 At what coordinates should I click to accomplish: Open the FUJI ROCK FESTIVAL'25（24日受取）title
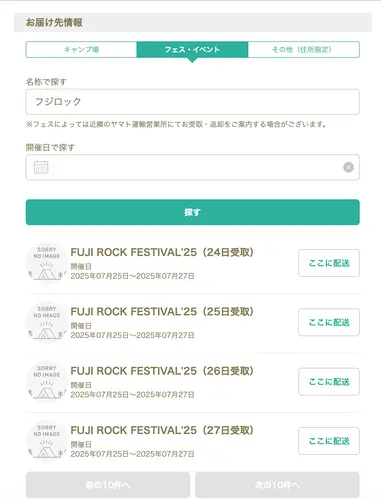(x=162, y=252)
